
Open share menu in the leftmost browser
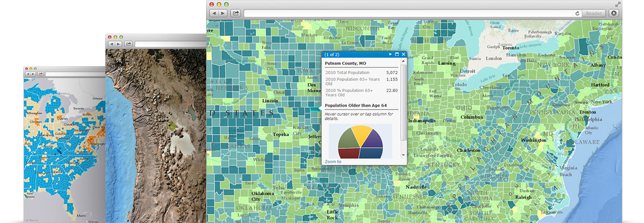point(40,74)
